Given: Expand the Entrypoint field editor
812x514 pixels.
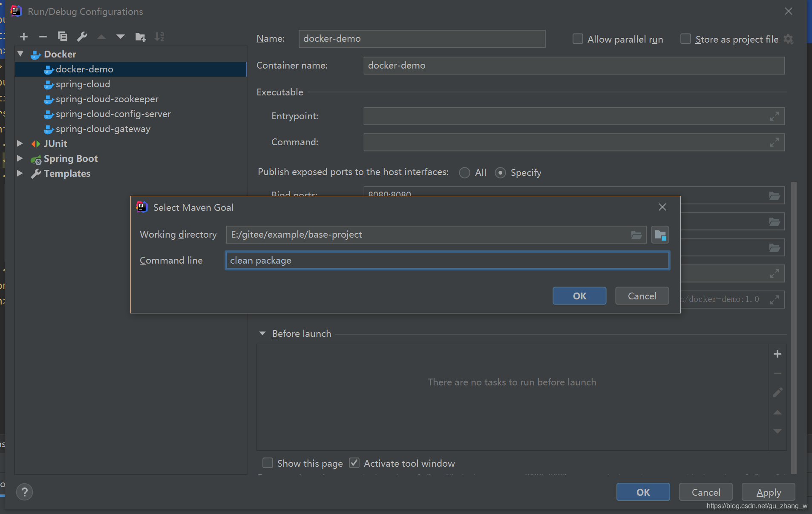Looking at the screenshot, I should (775, 116).
